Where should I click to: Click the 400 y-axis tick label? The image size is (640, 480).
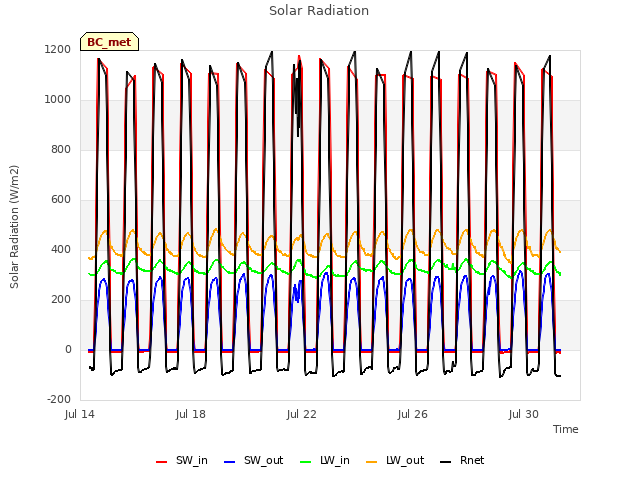click(61, 249)
